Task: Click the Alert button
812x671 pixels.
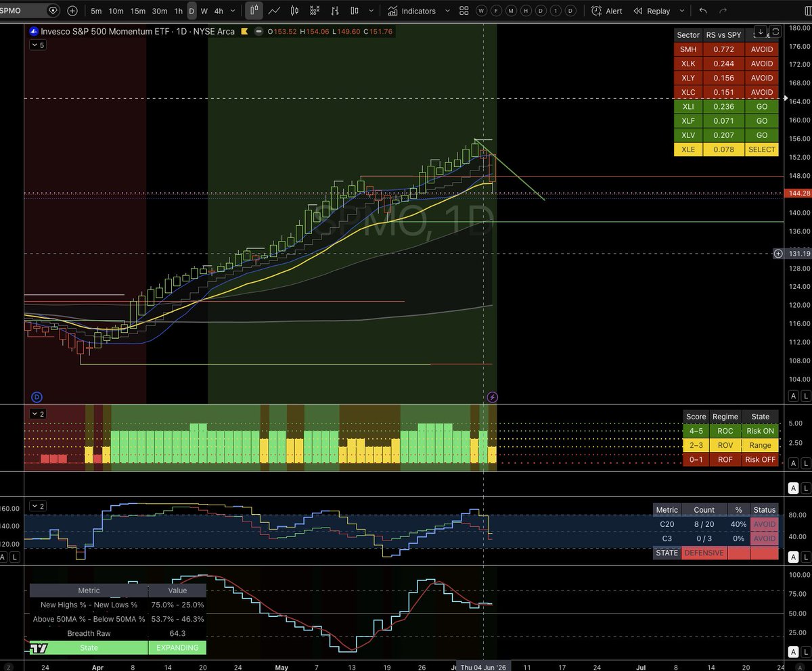Action: (606, 11)
